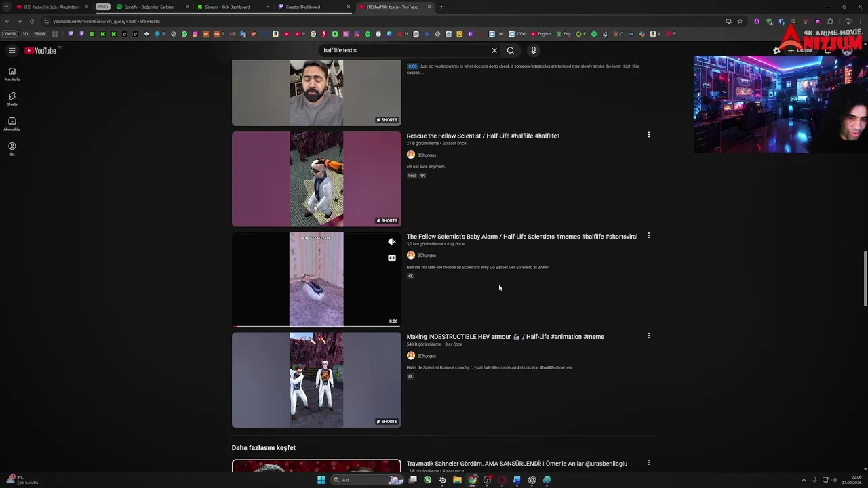The image size is (868, 488).
Task: Clear the search box with the X
Action: 494,50
